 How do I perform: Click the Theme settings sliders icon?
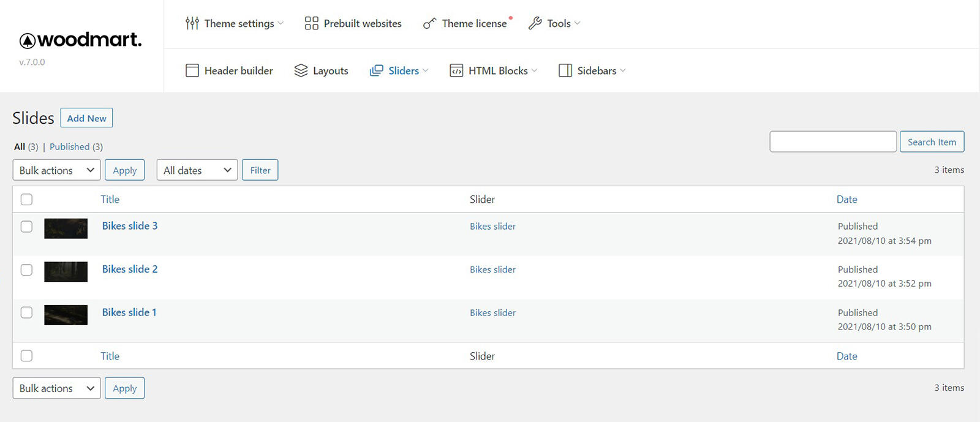click(x=192, y=23)
